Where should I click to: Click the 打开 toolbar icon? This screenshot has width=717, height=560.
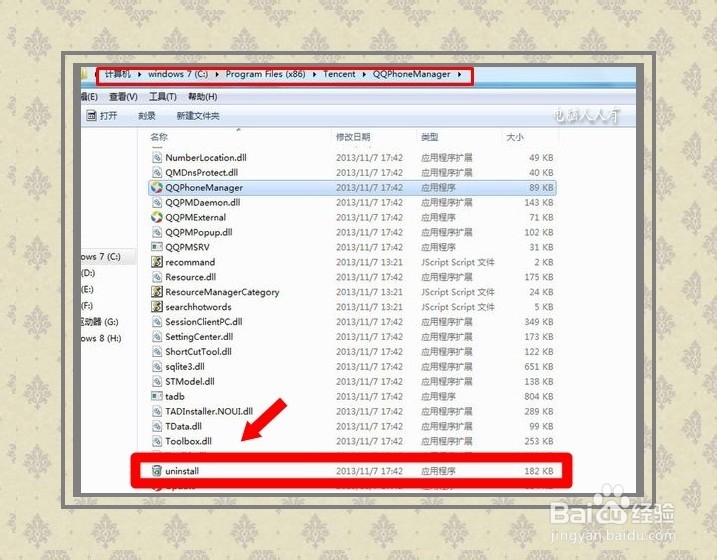pos(91,116)
